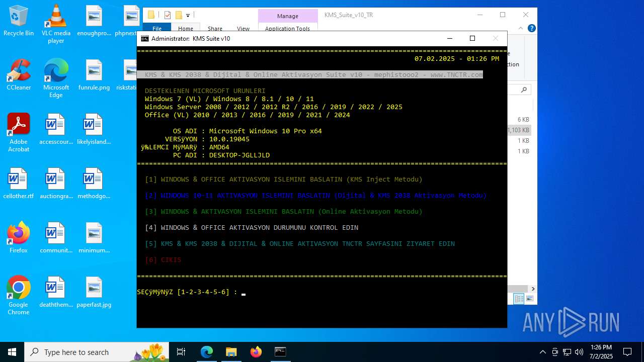The height and width of the screenshot is (362, 644).
Task: Open Firefox from the taskbar
Action: [x=256, y=352]
